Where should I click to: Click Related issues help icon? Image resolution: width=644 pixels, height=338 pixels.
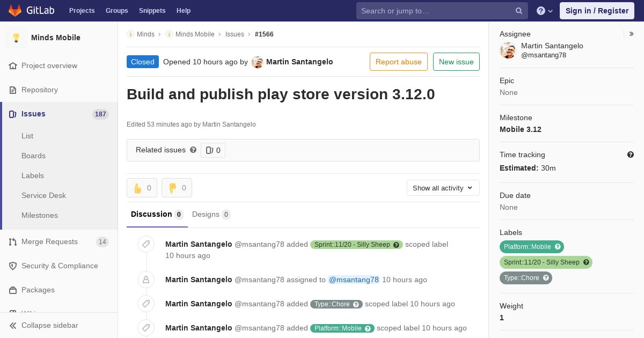click(193, 150)
